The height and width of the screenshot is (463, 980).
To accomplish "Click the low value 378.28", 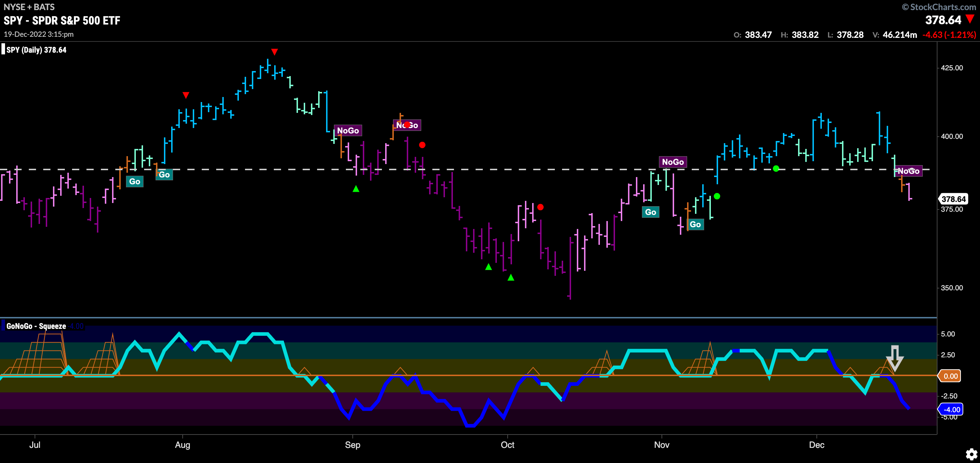I will 850,35.
